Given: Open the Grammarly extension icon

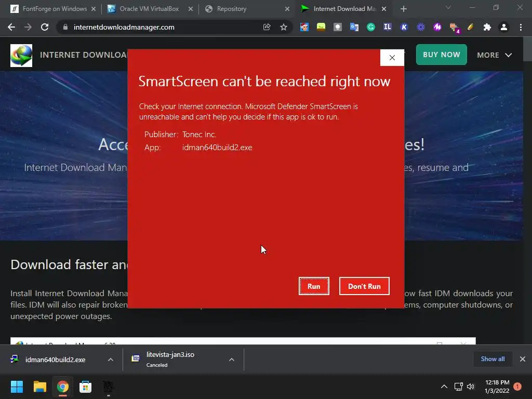Looking at the screenshot, I should (371, 27).
